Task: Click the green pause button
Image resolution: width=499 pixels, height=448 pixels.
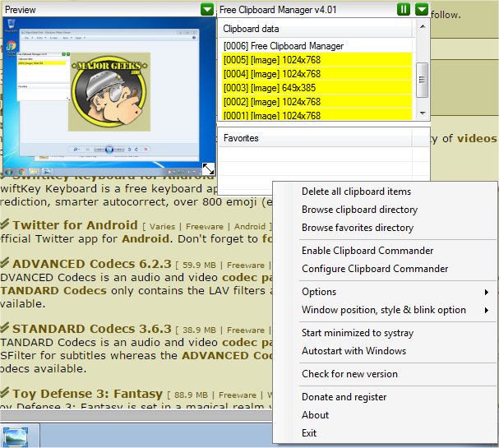Action: tap(404, 10)
